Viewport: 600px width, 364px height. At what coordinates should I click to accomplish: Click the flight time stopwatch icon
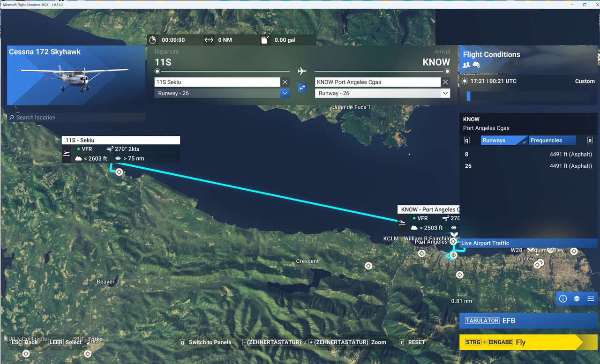tap(153, 40)
